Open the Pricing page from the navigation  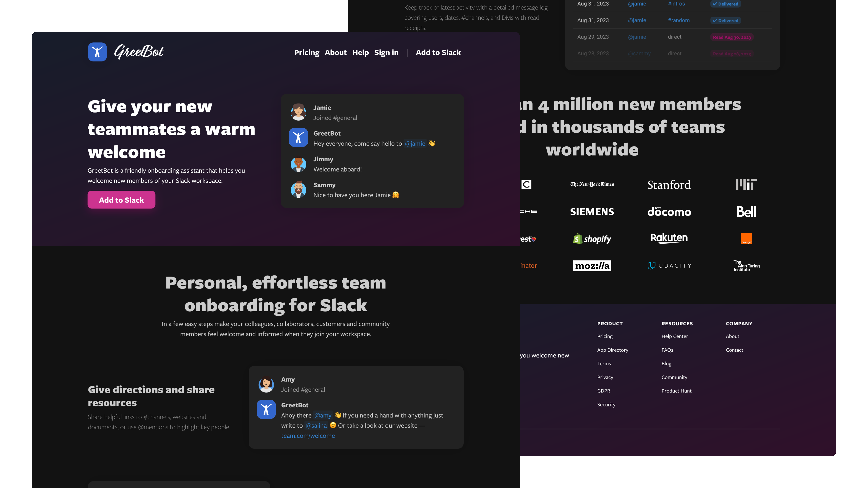pyautogui.click(x=307, y=53)
